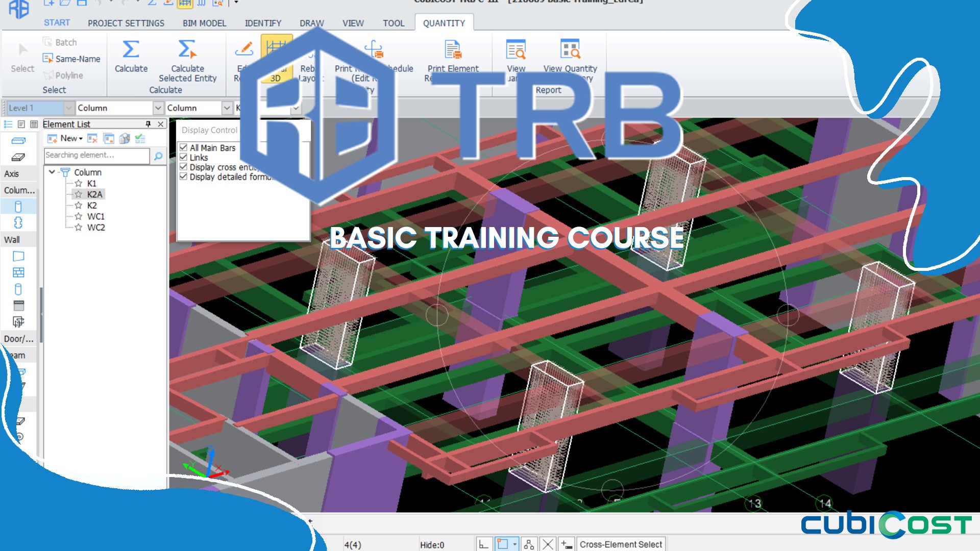Open the IDENTIFY tab
The height and width of the screenshot is (551, 980).
click(x=263, y=23)
